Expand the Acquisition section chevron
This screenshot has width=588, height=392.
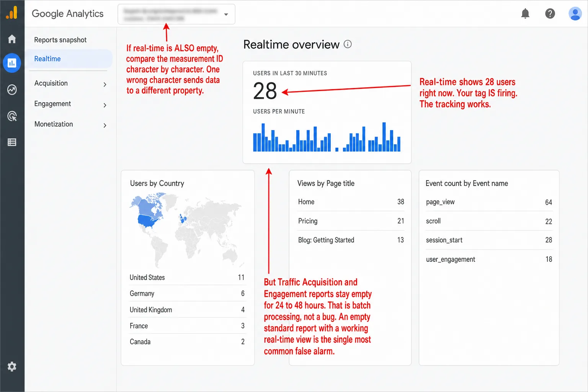105,84
